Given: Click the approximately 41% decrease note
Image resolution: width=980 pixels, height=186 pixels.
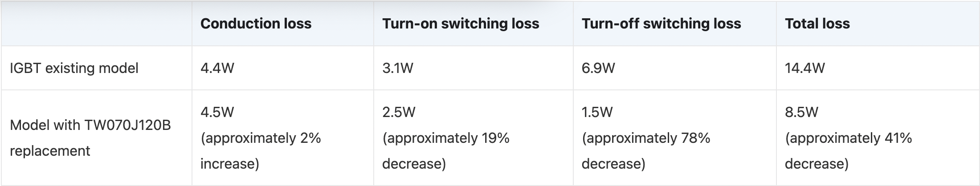Looking at the screenshot, I should (x=848, y=151).
